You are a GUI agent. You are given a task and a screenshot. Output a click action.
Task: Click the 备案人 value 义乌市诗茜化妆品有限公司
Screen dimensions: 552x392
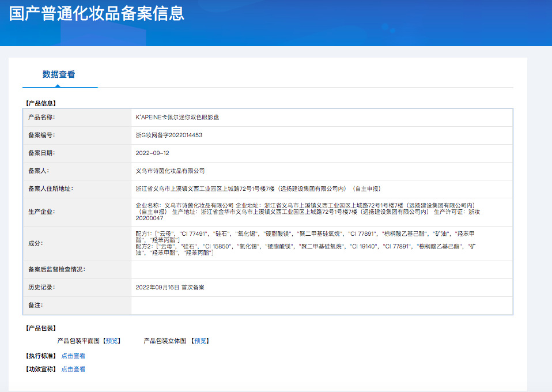[170, 171]
